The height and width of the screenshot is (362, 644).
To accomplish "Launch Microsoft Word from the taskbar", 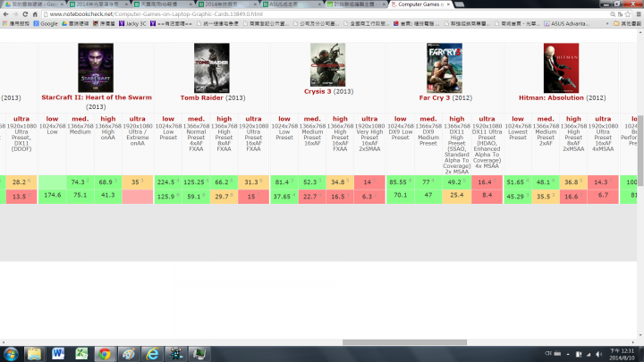I will [58, 354].
